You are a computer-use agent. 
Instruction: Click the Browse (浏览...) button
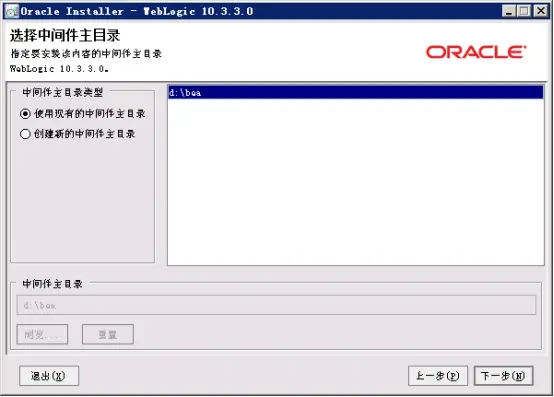tap(42, 334)
